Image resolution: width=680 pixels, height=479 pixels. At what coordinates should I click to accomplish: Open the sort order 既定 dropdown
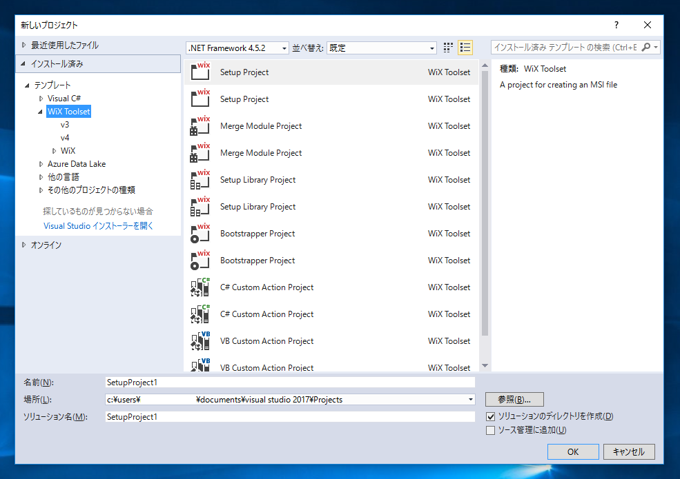381,48
